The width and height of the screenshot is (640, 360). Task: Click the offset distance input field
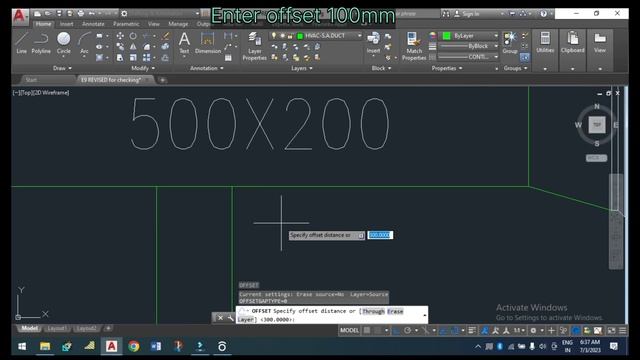[380, 235]
